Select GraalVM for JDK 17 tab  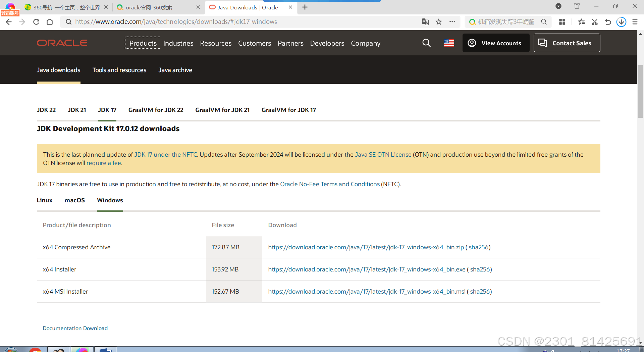click(x=288, y=110)
